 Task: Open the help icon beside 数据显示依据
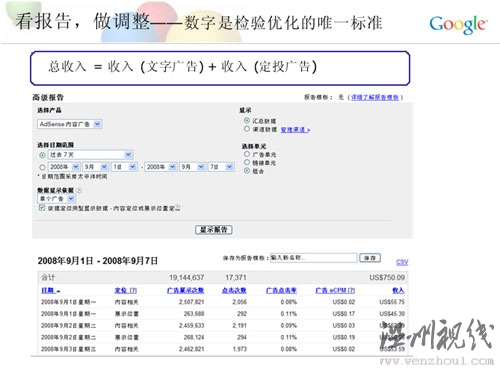tap(79, 191)
